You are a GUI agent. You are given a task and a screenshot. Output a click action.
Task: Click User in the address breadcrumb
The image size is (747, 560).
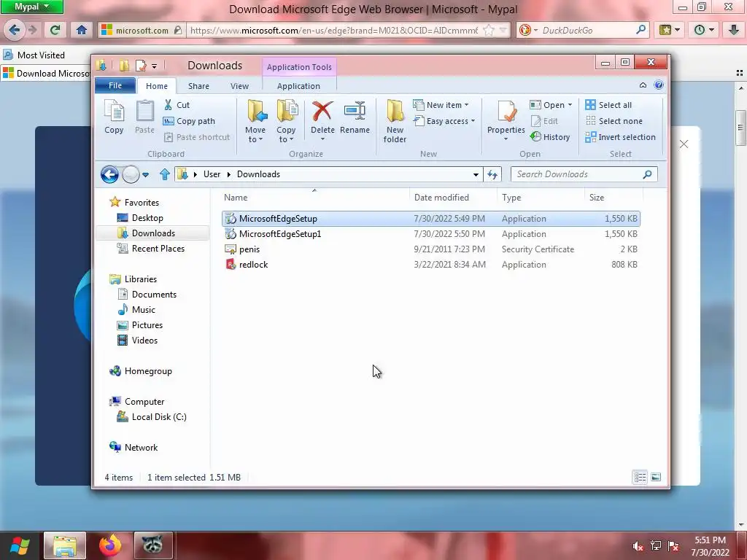pos(212,174)
